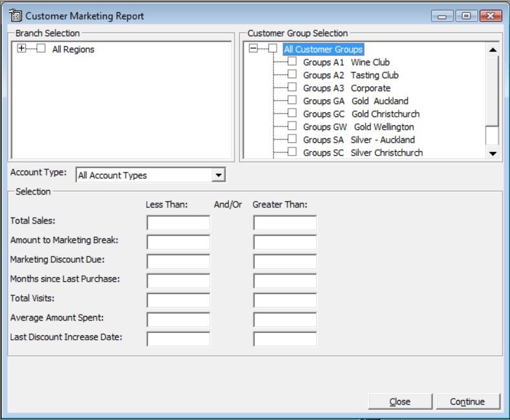The height and width of the screenshot is (420, 510).
Task: Click Last Discount Increase Date Greater Than field
Action: (285, 339)
